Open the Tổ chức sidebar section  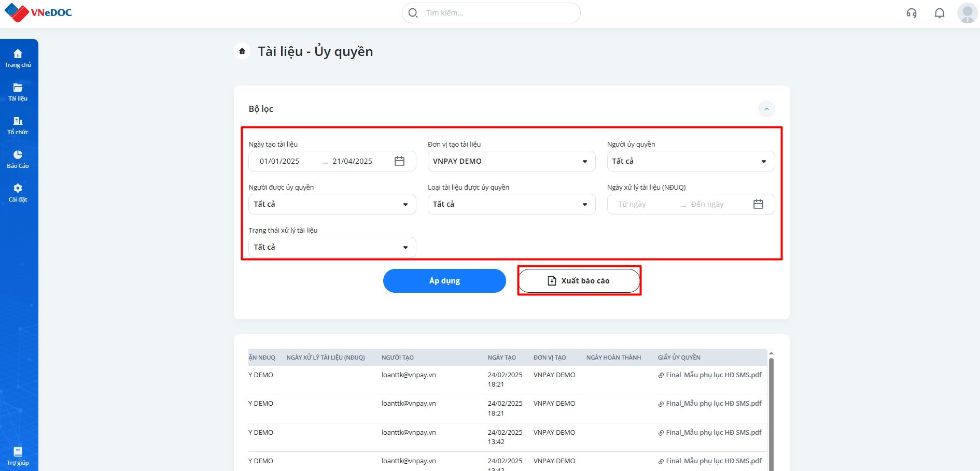coord(18,125)
